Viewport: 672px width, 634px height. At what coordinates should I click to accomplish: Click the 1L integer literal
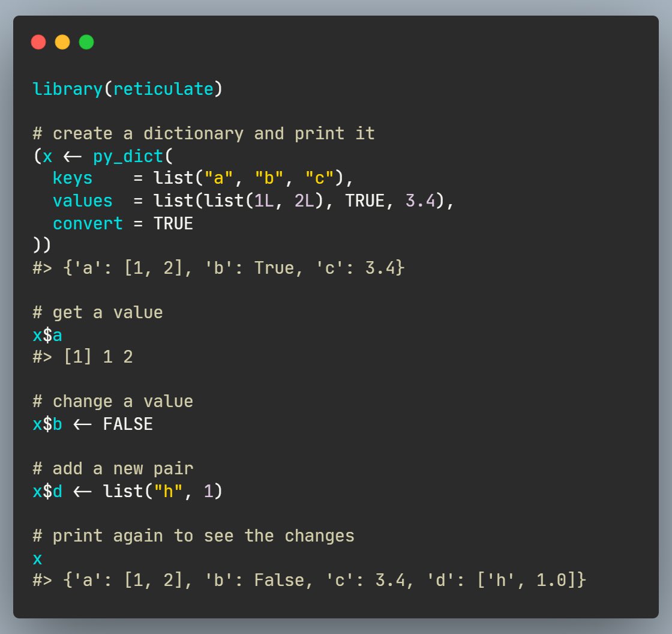(264, 201)
